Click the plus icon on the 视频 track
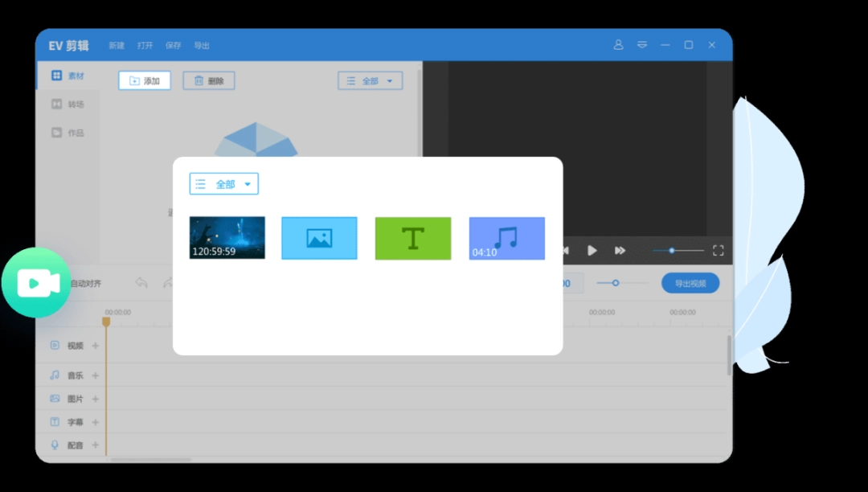This screenshot has width=868, height=492. coord(94,345)
